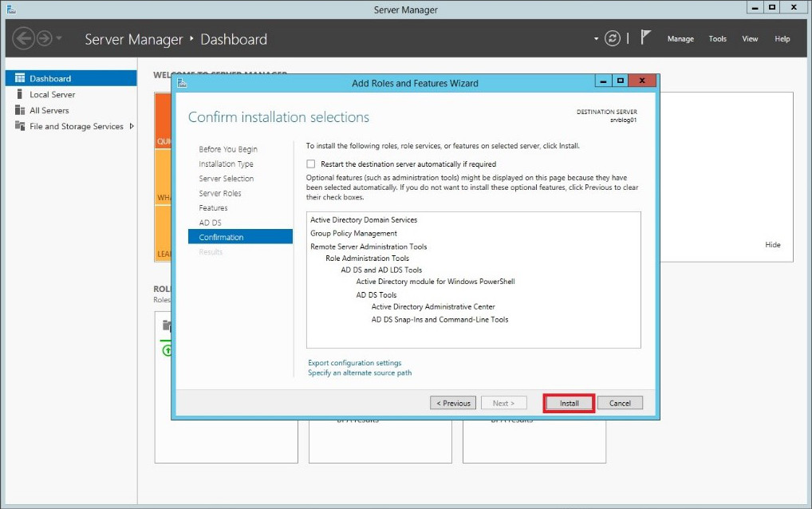Select Active Directory Administrative Center entry
The width and height of the screenshot is (812, 509).
[433, 306]
